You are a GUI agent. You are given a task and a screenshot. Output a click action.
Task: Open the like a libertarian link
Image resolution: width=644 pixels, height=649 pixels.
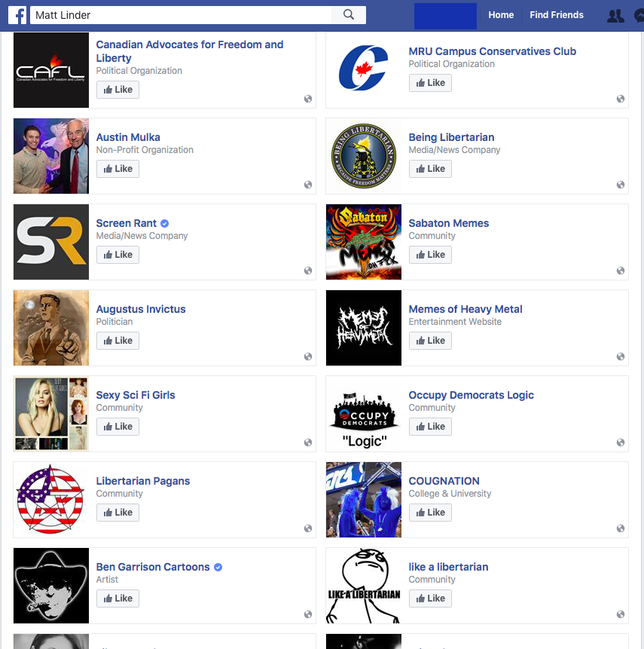(x=448, y=567)
